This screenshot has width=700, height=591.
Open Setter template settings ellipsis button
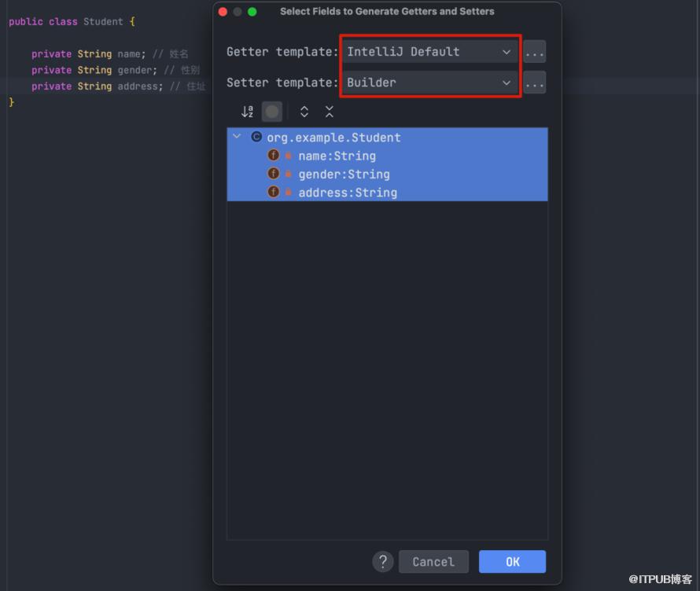point(535,83)
